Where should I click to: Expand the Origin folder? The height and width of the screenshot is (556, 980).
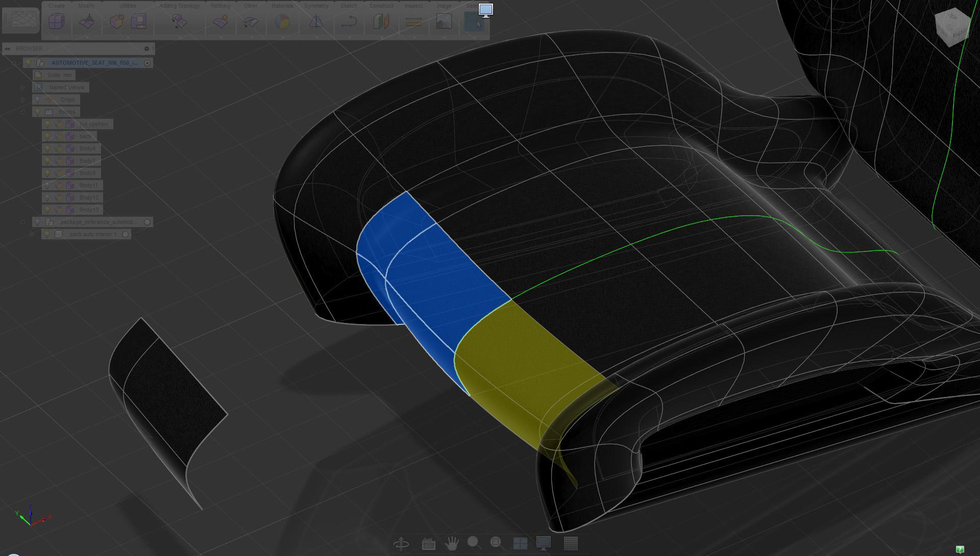[x=22, y=100]
